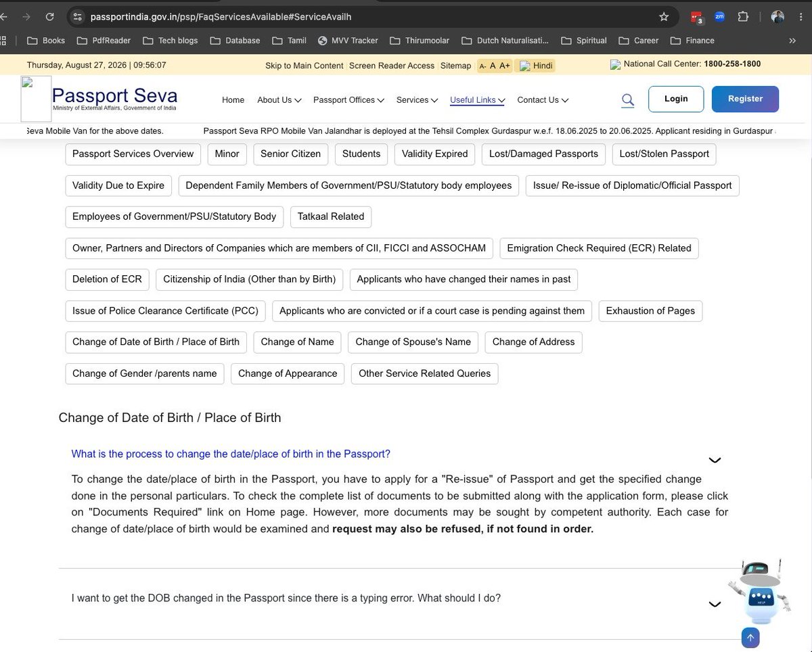This screenshot has width=812, height=652.
Task: Select the Lost/Stolen Passport category
Action: [664, 154]
